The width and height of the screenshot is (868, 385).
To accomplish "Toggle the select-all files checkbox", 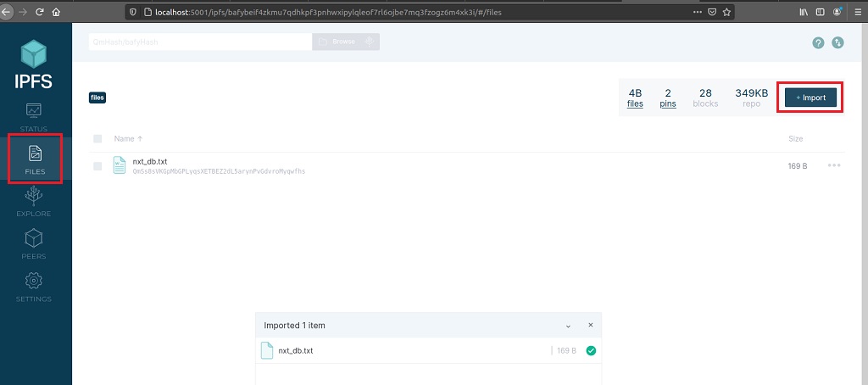I will (x=97, y=138).
